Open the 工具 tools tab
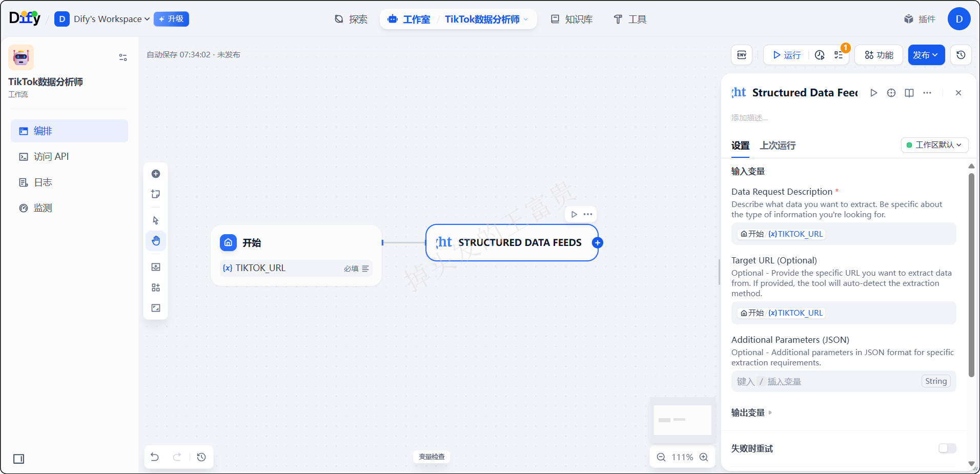This screenshot has height=474, width=980. (630, 19)
